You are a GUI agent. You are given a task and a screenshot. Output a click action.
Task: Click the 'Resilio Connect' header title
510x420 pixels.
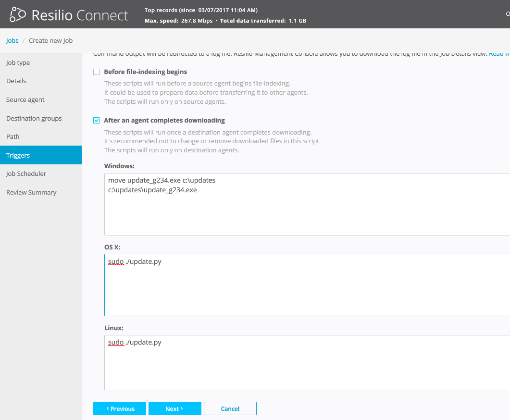click(x=80, y=15)
